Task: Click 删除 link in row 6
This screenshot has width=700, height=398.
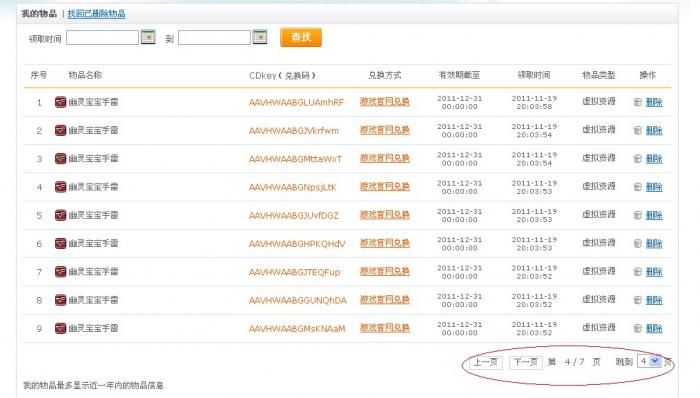Action: [654, 243]
